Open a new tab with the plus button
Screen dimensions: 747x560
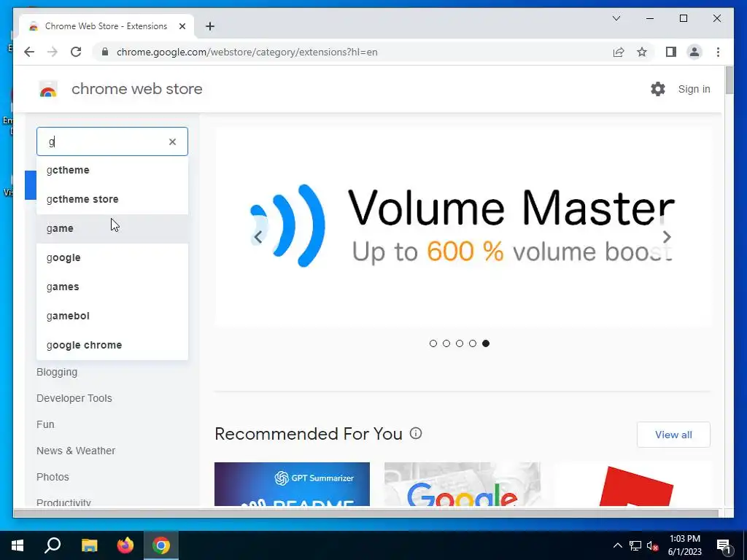tap(210, 26)
